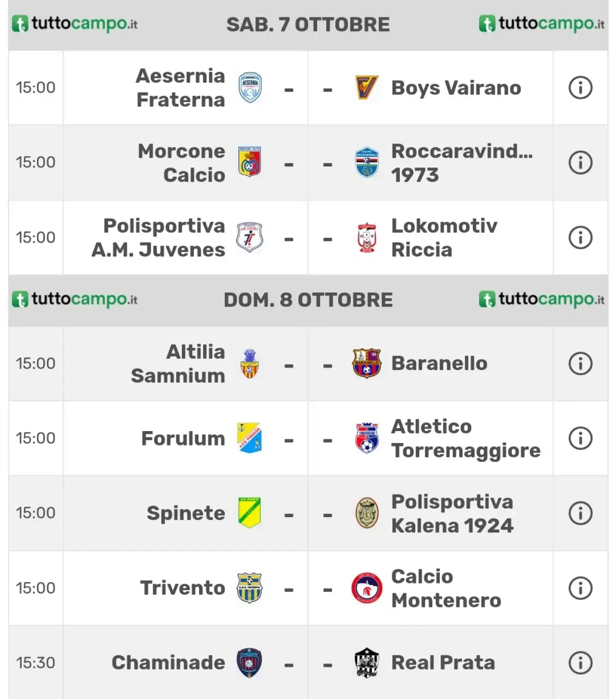Open info for Aesernia Fraterna vs Boys Vairano
The width and height of the screenshot is (616, 699).
580,88
